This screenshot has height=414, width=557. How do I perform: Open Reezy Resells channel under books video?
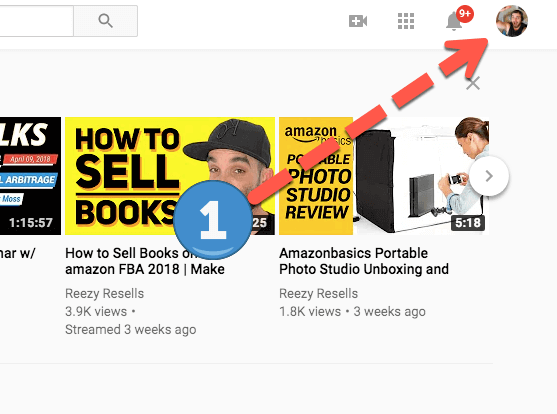pos(104,294)
